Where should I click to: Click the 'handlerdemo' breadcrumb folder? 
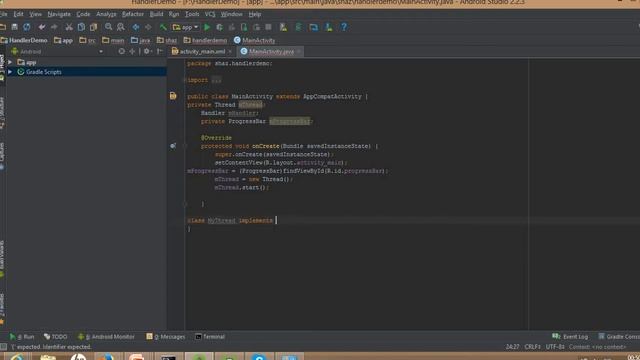[x=205, y=40]
